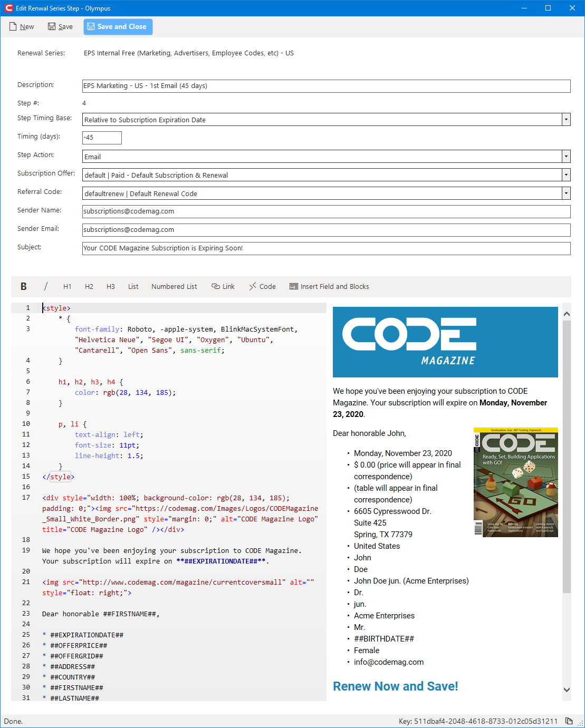
Task: Insert a Numbered List
Action: click(x=174, y=287)
